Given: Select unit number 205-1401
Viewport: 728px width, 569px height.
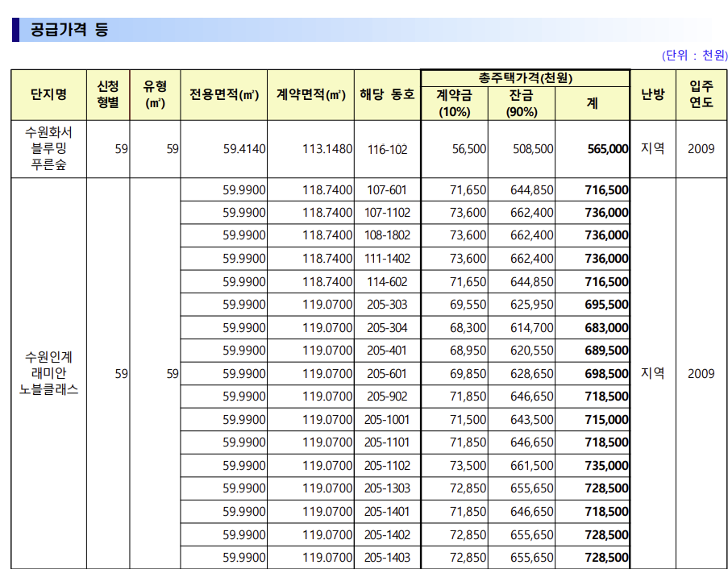Looking at the screenshot, I should point(387,512).
